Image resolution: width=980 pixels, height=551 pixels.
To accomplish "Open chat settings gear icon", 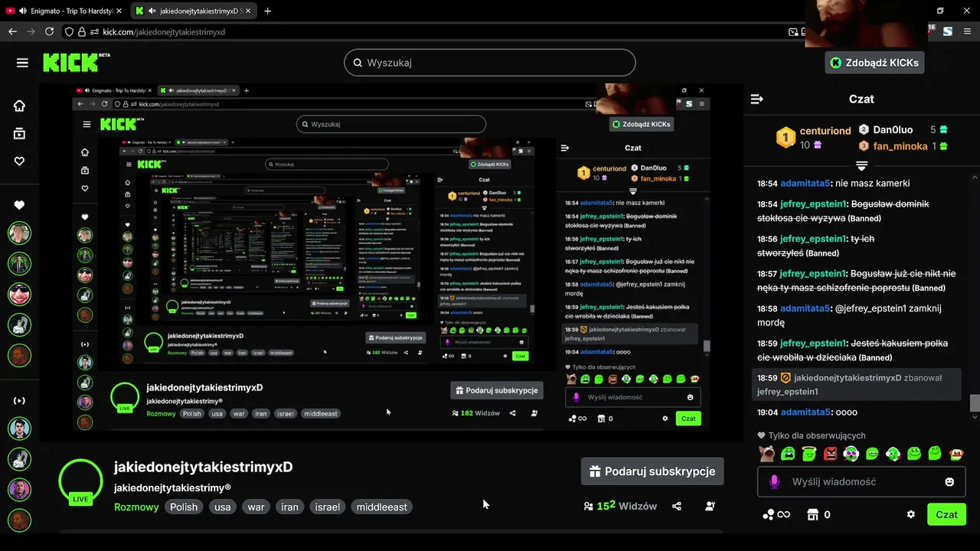I will tap(911, 514).
